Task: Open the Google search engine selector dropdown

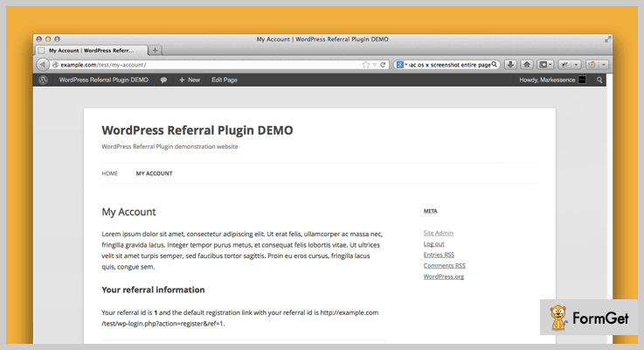Action: click(x=402, y=65)
